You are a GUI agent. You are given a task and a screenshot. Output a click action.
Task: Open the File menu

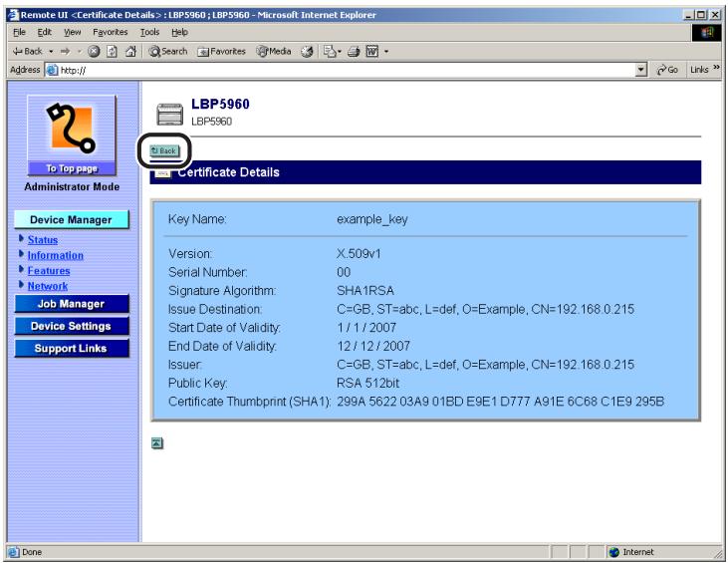20,32
